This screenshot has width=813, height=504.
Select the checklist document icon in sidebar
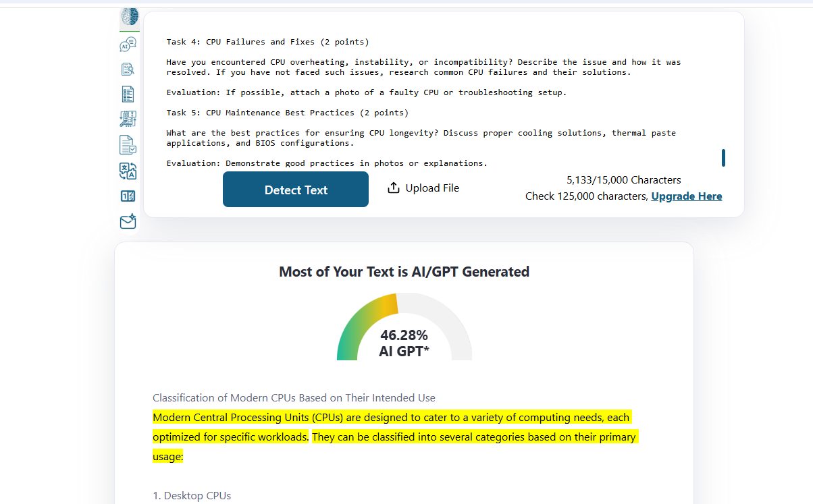(128, 94)
